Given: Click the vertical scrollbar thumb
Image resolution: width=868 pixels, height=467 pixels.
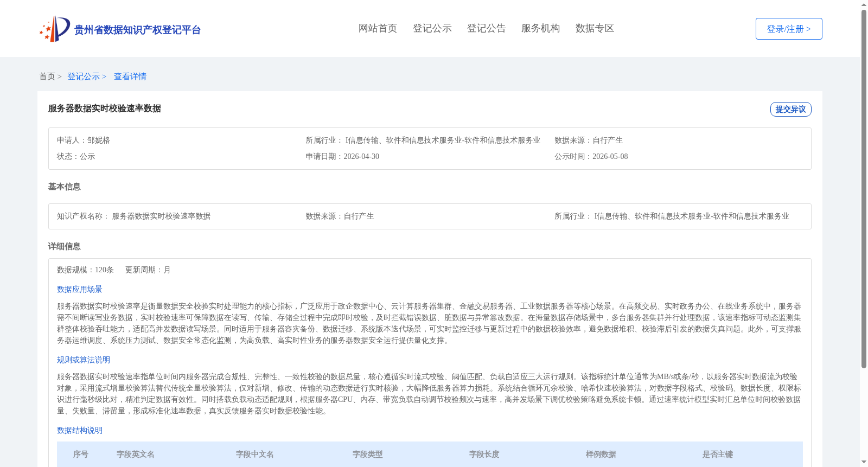Looking at the screenshot, I should [864, 189].
